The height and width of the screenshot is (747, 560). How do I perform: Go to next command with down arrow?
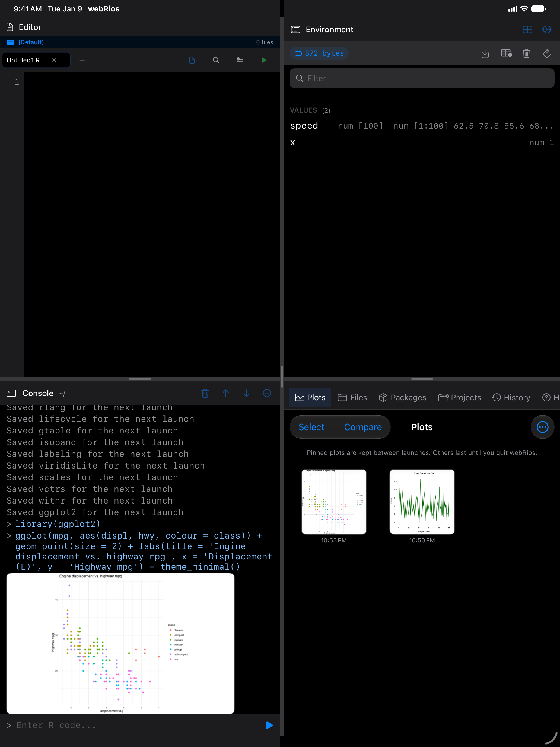tap(246, 393)
